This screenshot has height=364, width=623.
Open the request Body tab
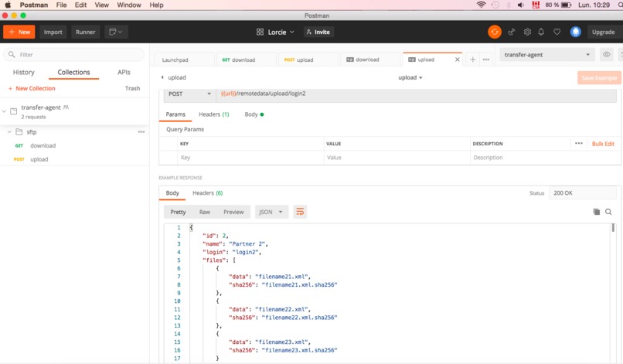254,114
